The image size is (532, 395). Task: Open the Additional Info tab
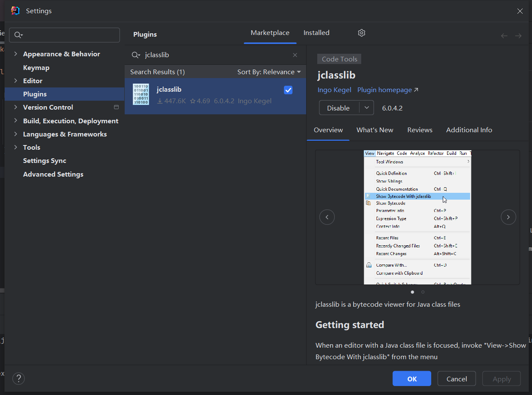coord(469,130)
